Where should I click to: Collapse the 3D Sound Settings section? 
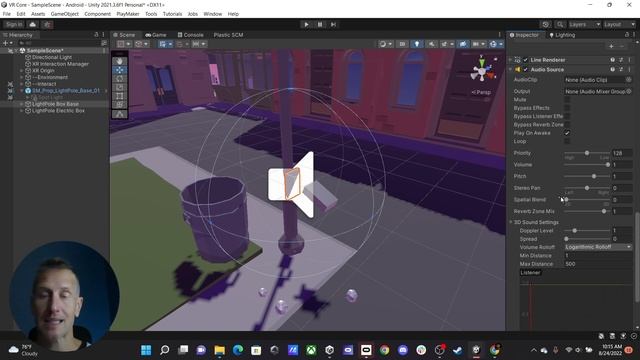[511, 222]
